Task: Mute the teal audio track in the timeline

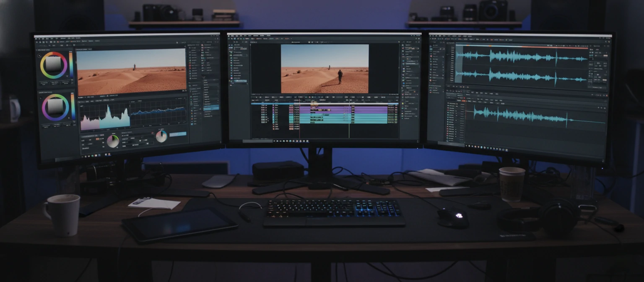Action: pos(274,116)
